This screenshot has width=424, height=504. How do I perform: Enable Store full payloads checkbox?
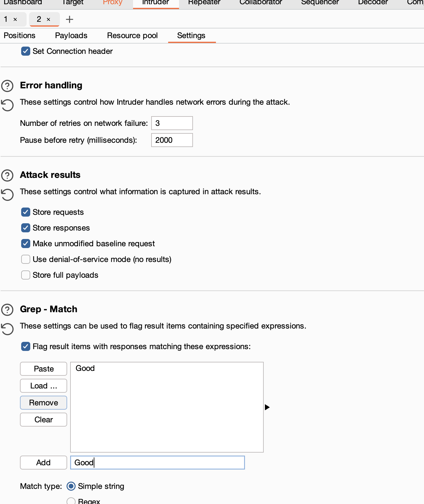tap(26, 275)
